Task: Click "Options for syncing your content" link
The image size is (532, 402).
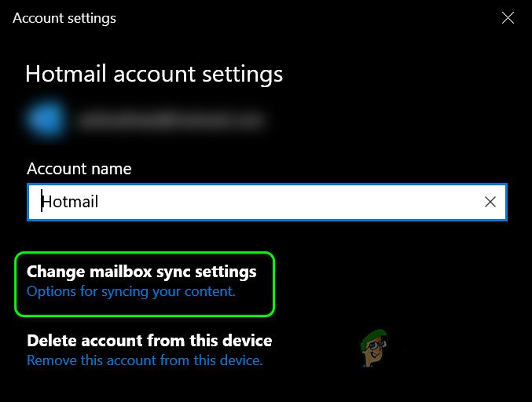Action: [x=131, y=291]
